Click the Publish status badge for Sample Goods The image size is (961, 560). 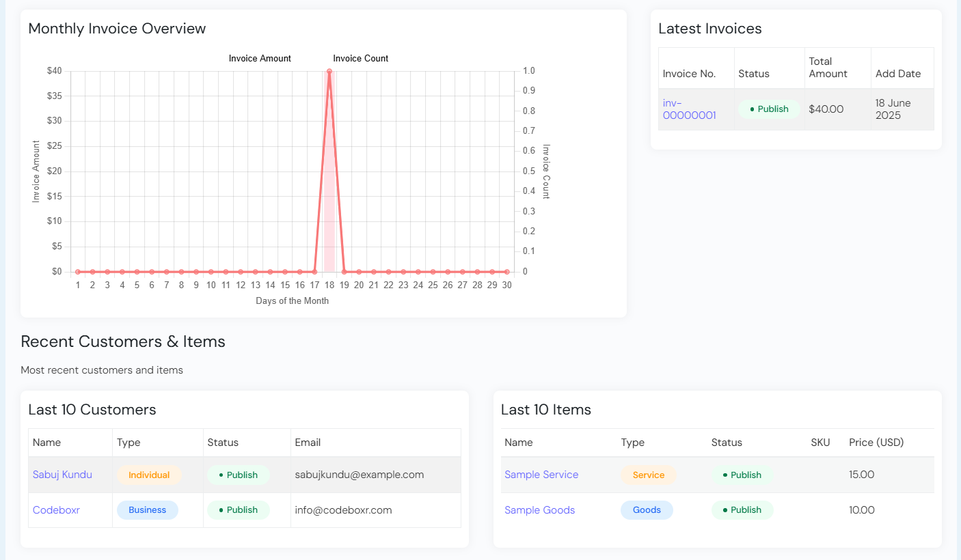coord(742,510)
